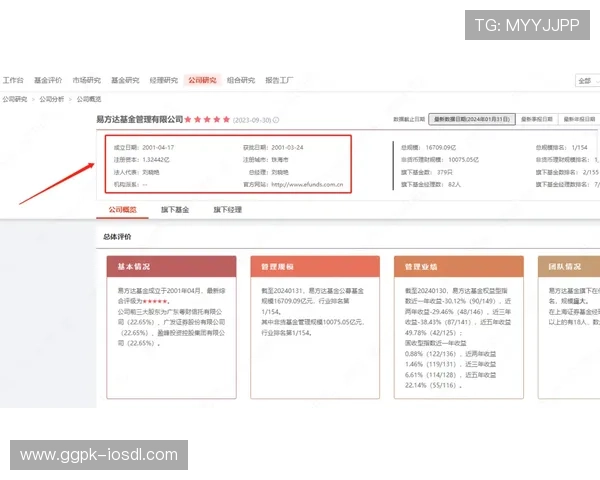
Task: Click the 总规模排名 value 1/154
Action: pyautogui.click(x=579, y=147)
